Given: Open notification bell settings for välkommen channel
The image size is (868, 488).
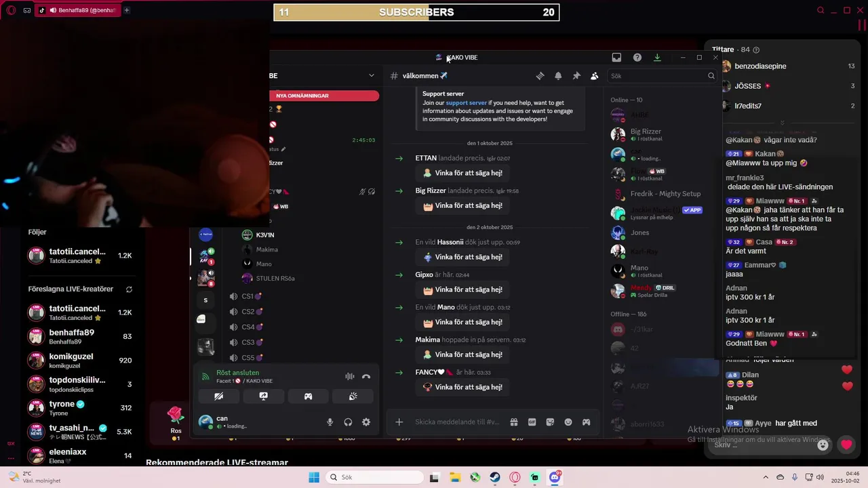Looking at the screenshot, I should (558, 76).
